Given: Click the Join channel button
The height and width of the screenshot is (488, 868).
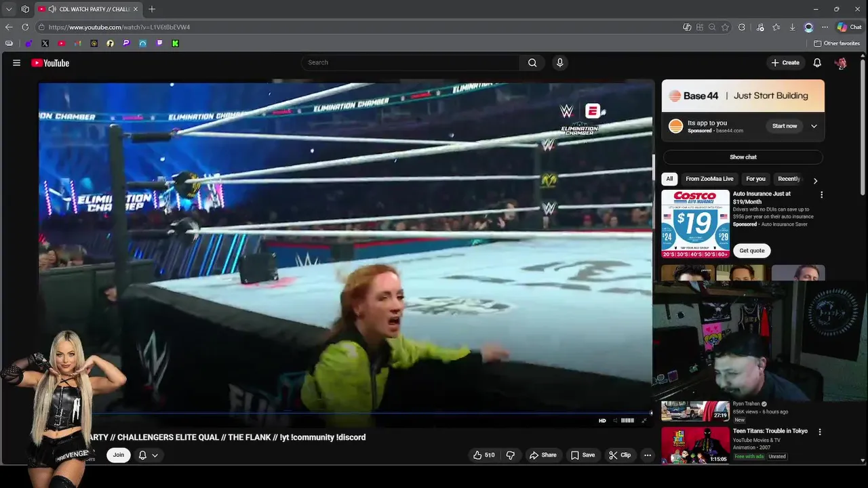Looking at the screenshot, I should [119, 455].
